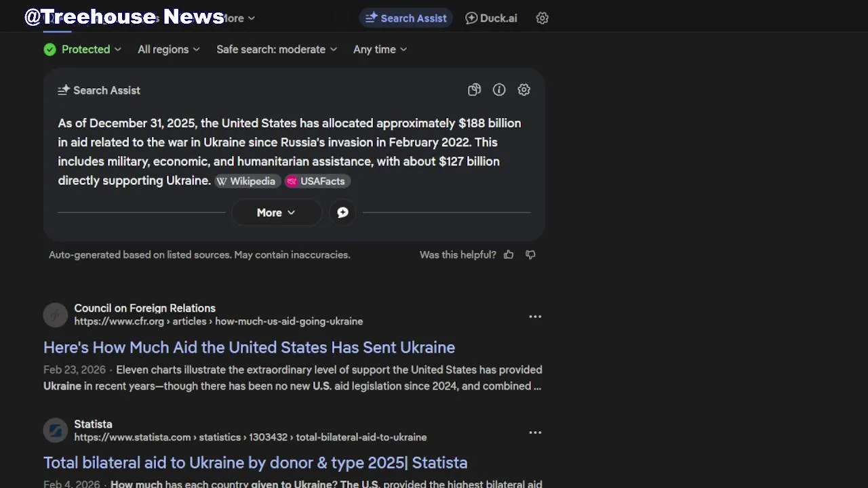Open the Protected status dropdown
Screen dimensions: 868x488
(x=83, y=49)
